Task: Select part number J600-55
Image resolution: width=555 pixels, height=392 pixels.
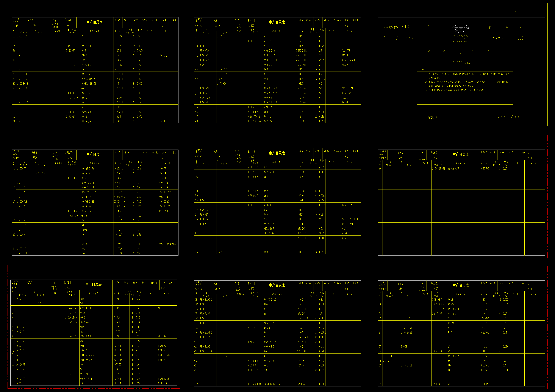Action: pyautogui.click(x=204, y=210)
